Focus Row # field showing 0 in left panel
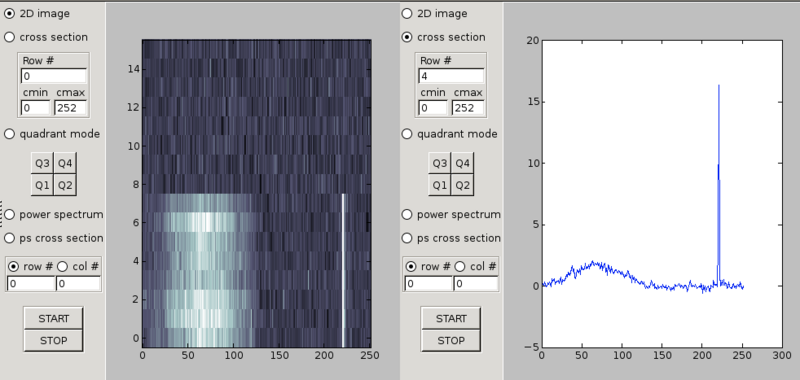Screen dimensions: 800x380 (54, 77)
